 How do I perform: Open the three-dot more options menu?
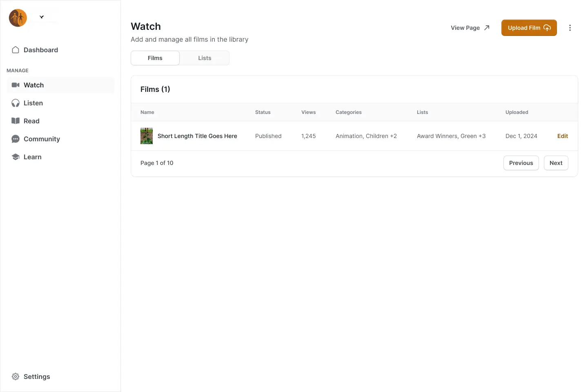point(570,28)
